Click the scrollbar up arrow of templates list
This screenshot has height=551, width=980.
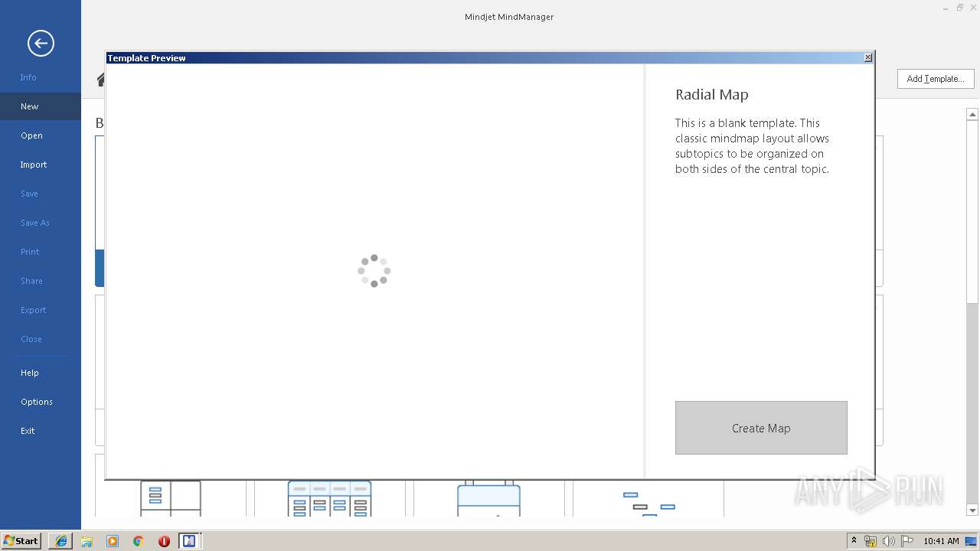tap(972, 115)
